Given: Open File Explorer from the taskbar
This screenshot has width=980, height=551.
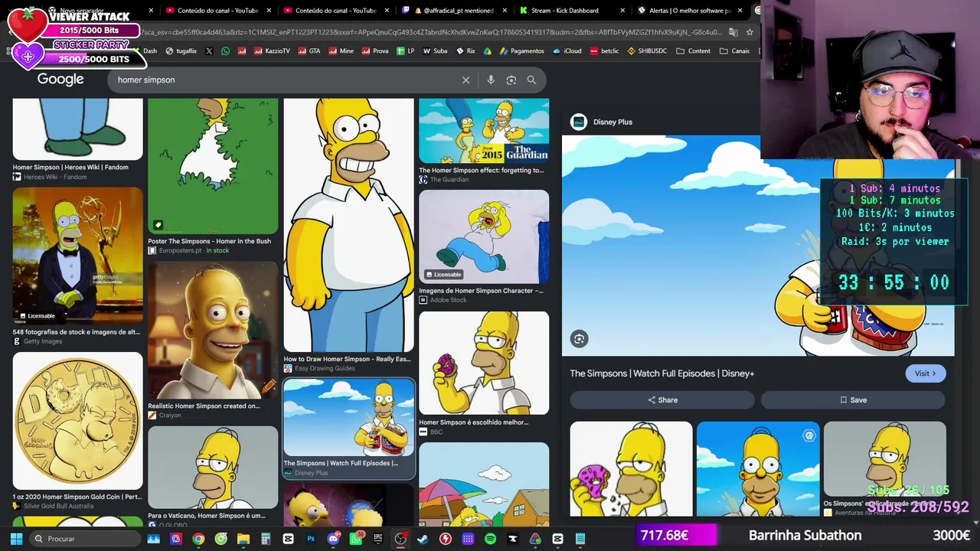Looking at the screenshot, I should point(243,539).
